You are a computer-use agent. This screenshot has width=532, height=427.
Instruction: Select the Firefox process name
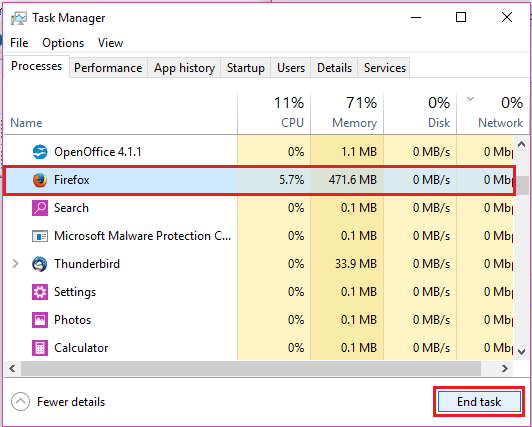click(72, 180)
